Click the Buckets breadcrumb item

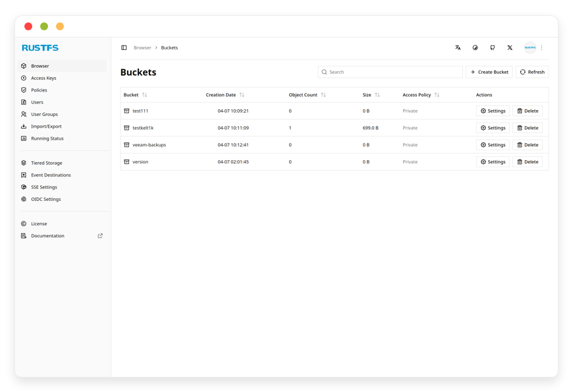(169, 47)
